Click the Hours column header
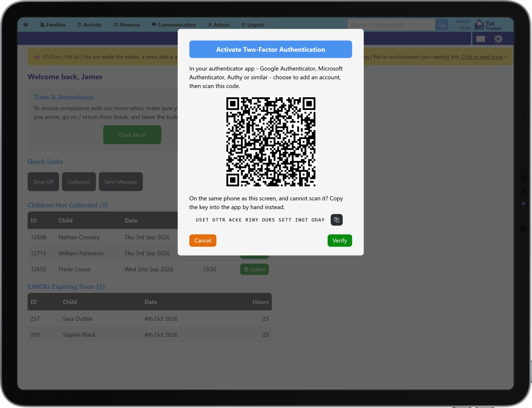This screenshot has width=532, height=408. click(x=260, y=302)
